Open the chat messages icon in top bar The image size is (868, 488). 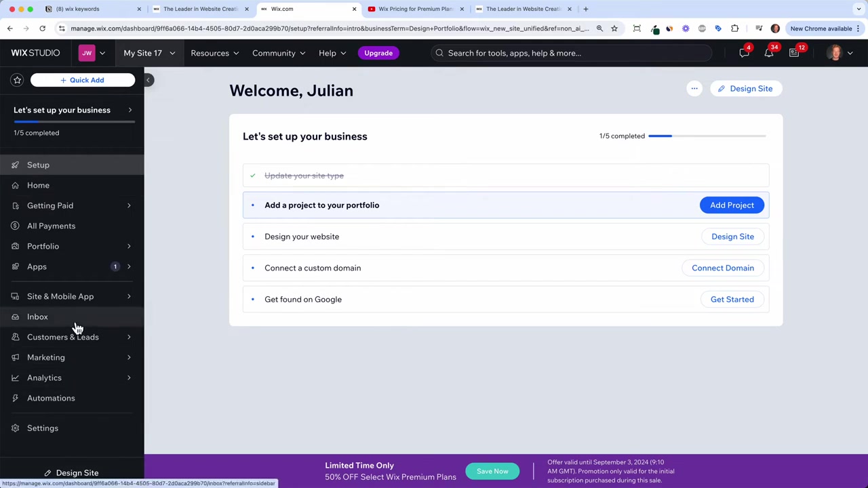(x=744, y=53)
